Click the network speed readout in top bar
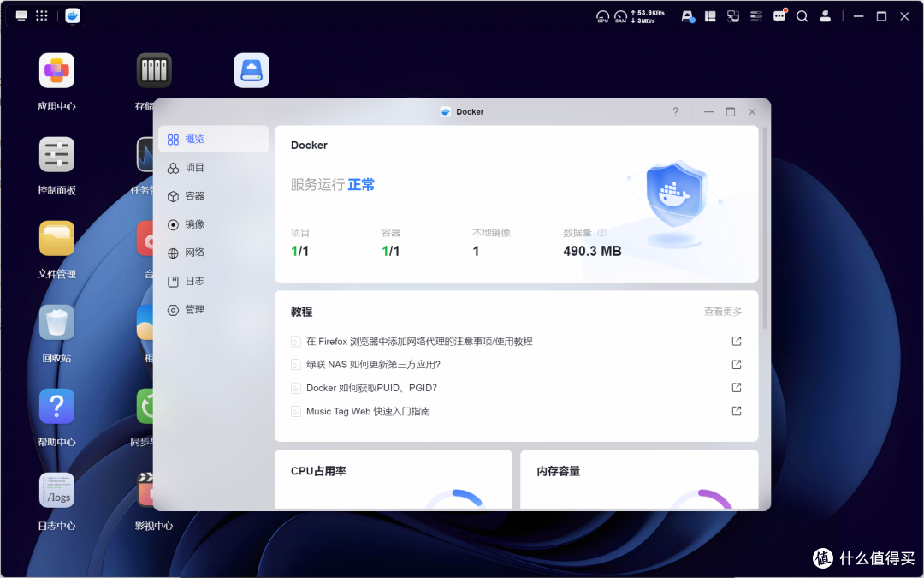 tap(648, 16)
